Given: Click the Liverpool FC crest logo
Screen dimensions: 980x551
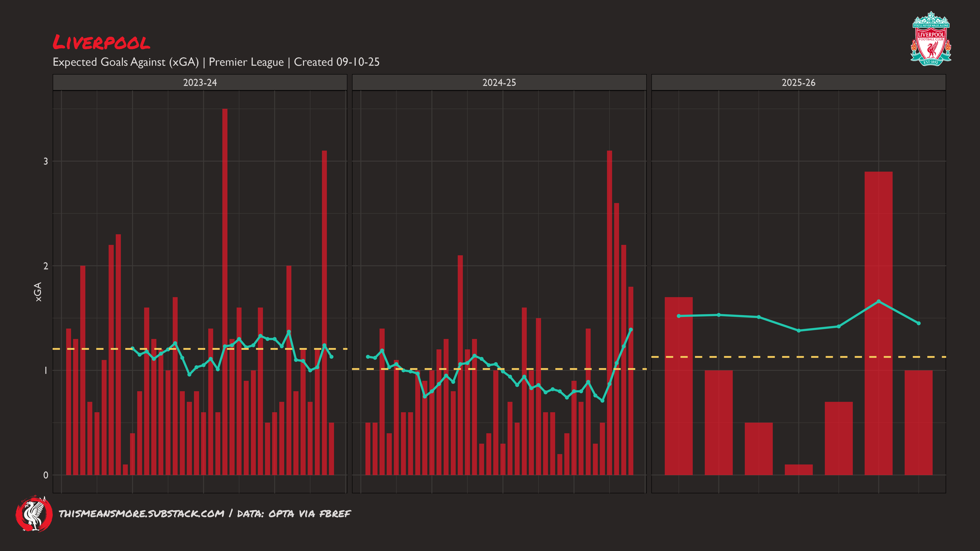Looking at the screenshot, I should [x=931, y=39].
